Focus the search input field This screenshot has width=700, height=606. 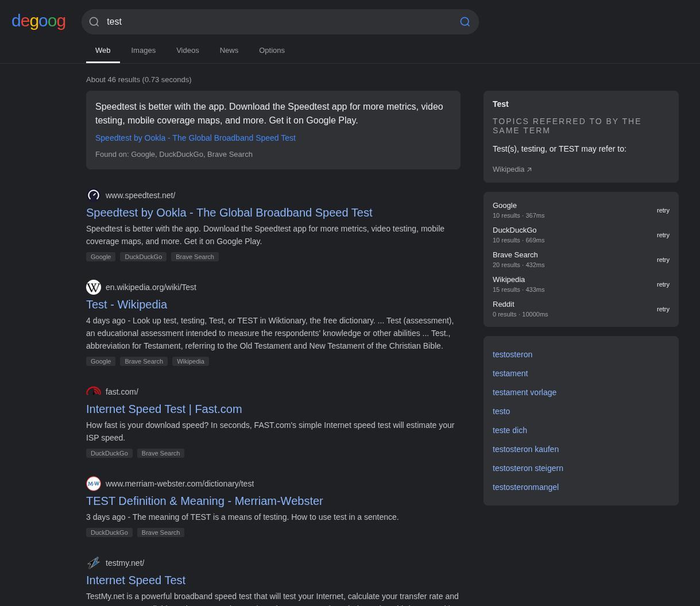click(x=280, y=22)
